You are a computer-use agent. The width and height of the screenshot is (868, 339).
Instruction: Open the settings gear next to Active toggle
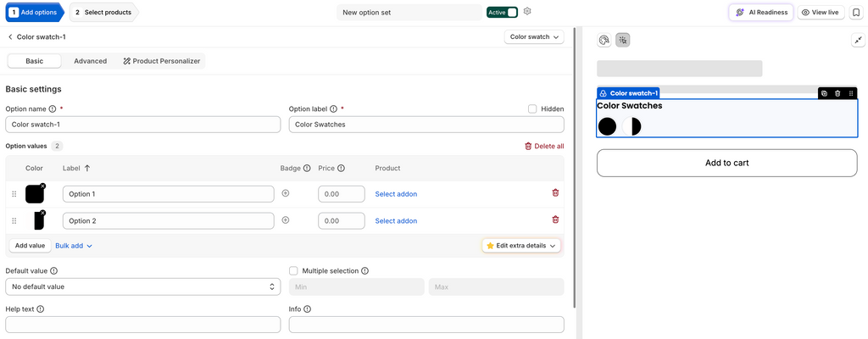[527, 12]
